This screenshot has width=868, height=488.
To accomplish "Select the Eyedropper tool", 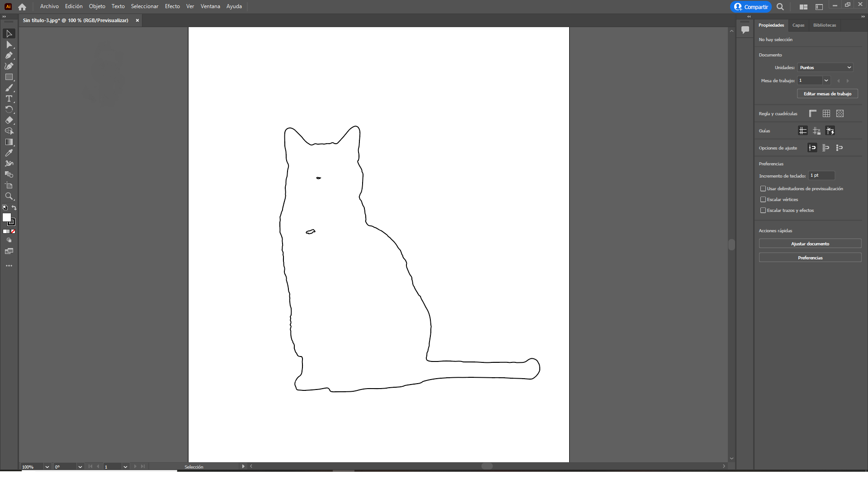I will point(9,153).
